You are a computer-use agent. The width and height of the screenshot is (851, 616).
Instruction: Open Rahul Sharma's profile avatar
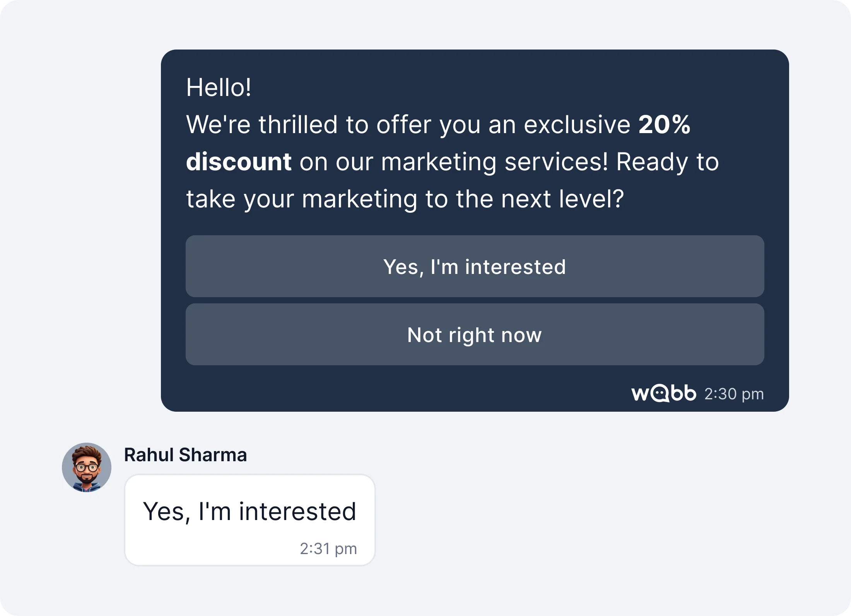(x=87, y=467)
